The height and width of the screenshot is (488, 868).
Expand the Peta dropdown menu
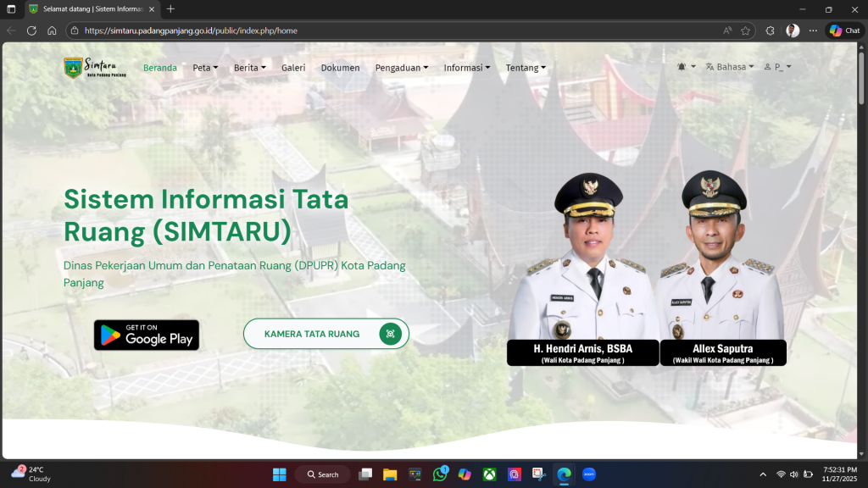[205, 68]
